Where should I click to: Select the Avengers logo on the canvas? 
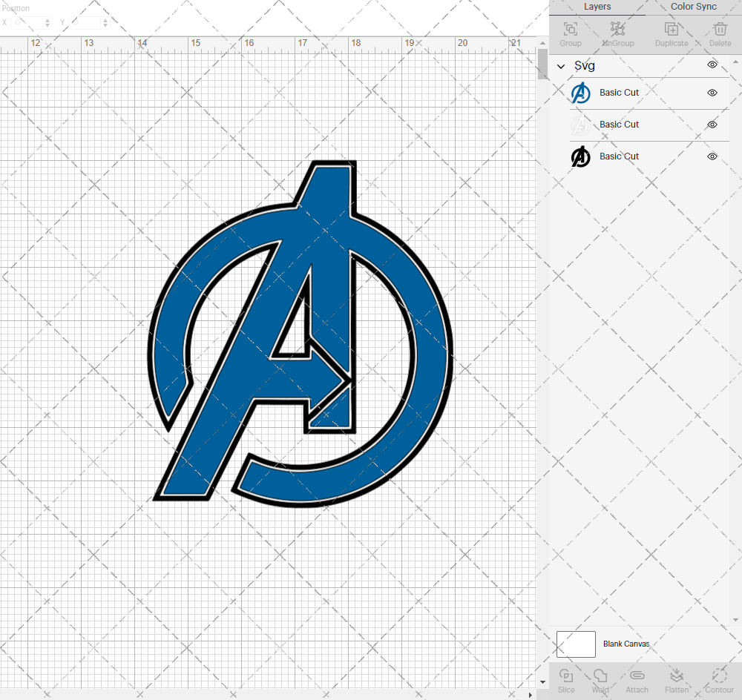tap(300, 334)
